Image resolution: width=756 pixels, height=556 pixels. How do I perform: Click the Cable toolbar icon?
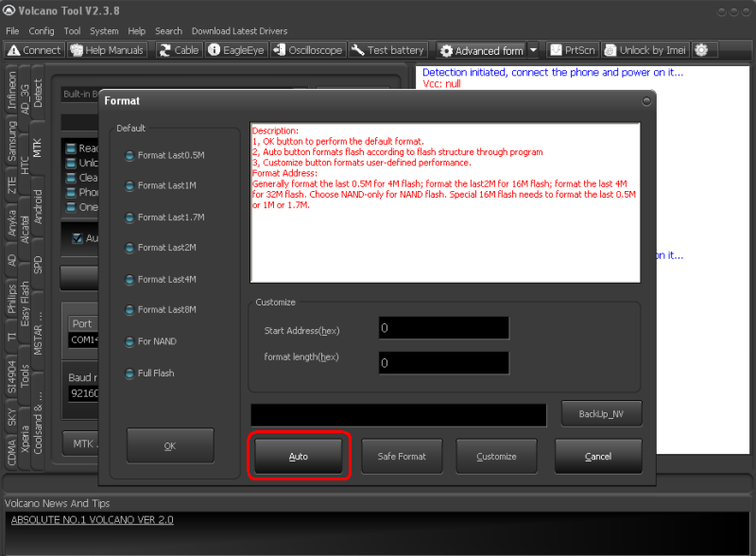pos(179,50)
